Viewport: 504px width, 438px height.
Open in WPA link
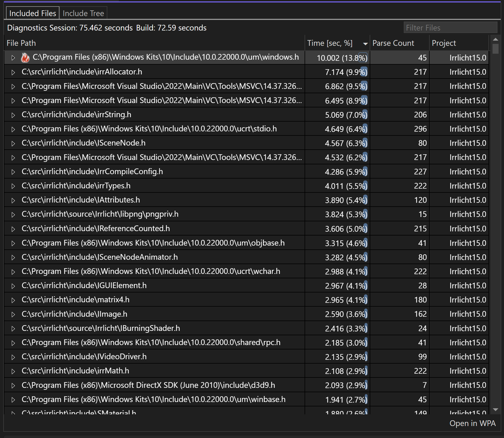[472, 423]
